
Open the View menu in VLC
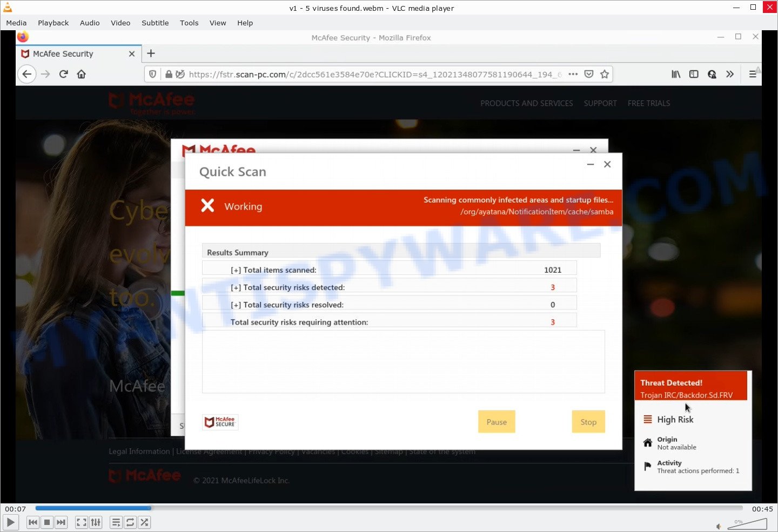218,23
